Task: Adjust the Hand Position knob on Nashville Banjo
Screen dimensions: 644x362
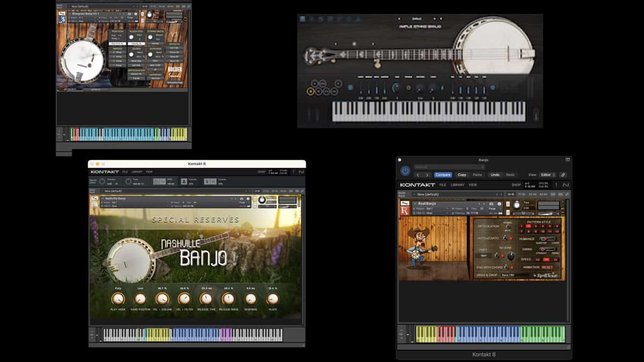Action: click(140, 299)
